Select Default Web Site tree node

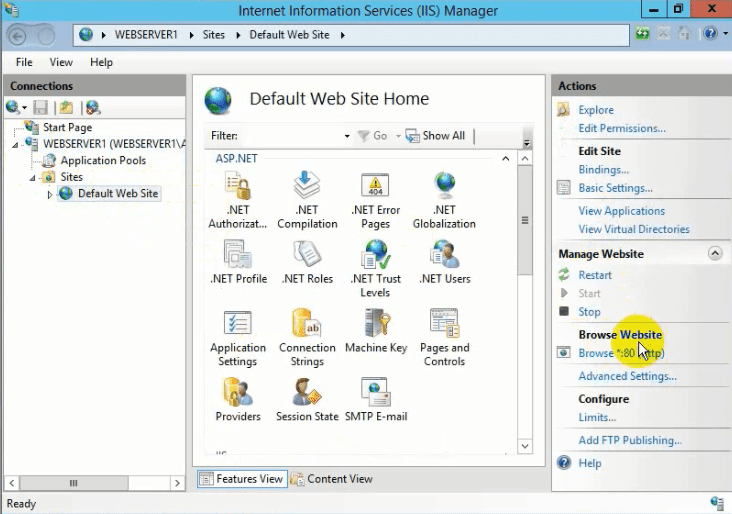(x=118, y=193)
